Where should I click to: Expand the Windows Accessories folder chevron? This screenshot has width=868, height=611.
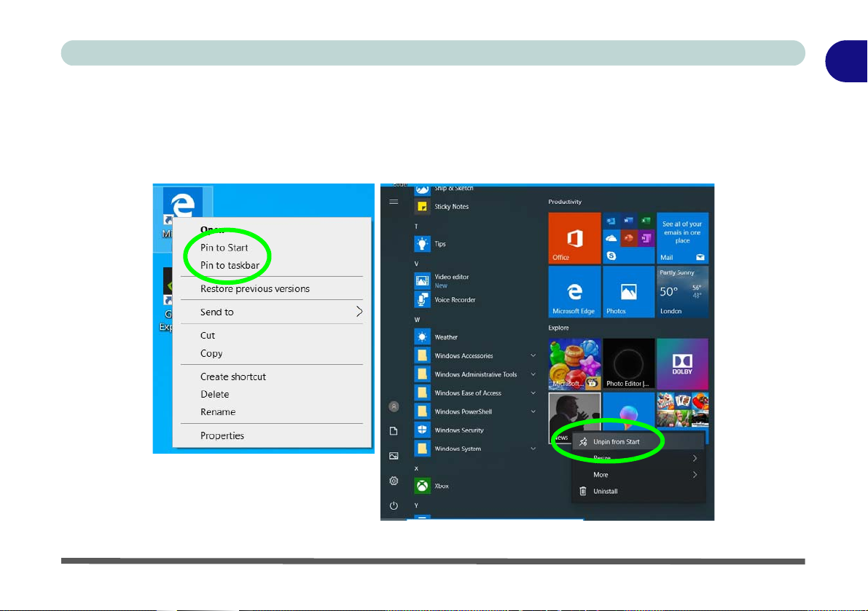tap(533, 355)
